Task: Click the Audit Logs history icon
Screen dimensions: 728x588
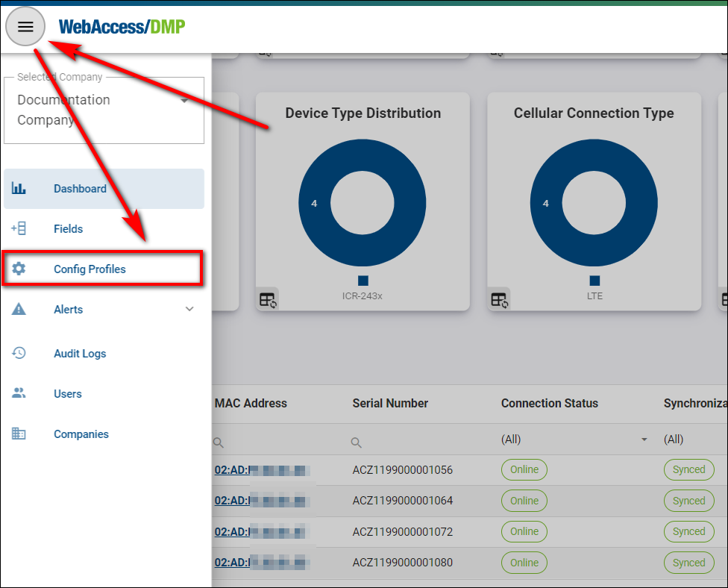Action: [x=19, y=354]
